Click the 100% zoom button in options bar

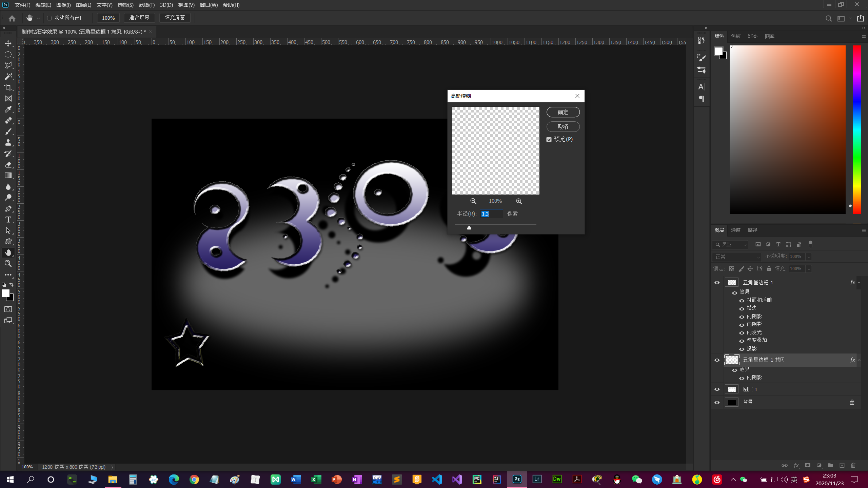click(x=108, y=18)
